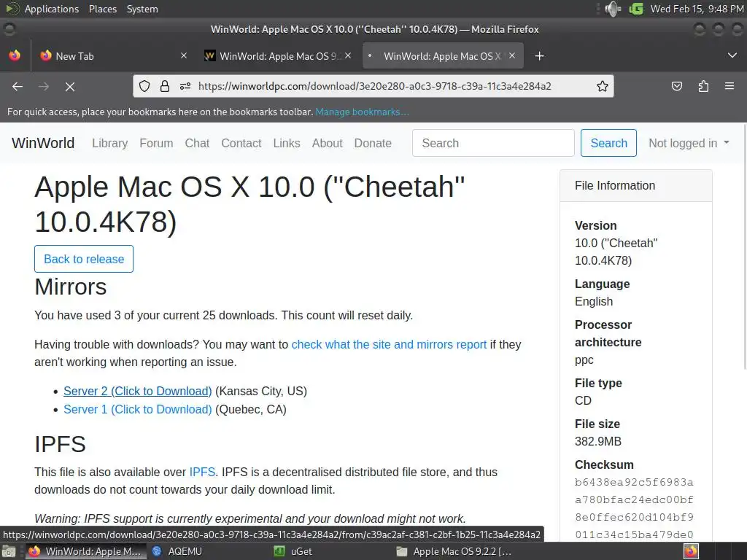Click the show desktop icon in bottom panel
747x560 pixels.
[x=9, y=551]
